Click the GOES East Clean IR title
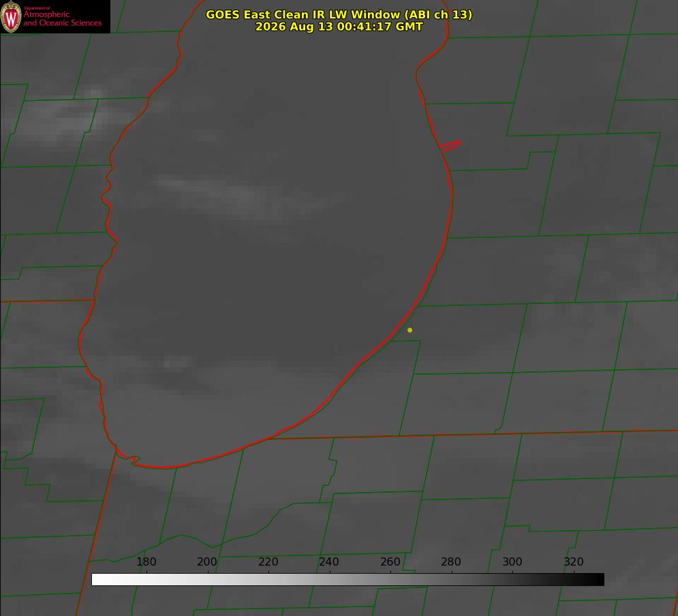 click(x=339, y=14)
